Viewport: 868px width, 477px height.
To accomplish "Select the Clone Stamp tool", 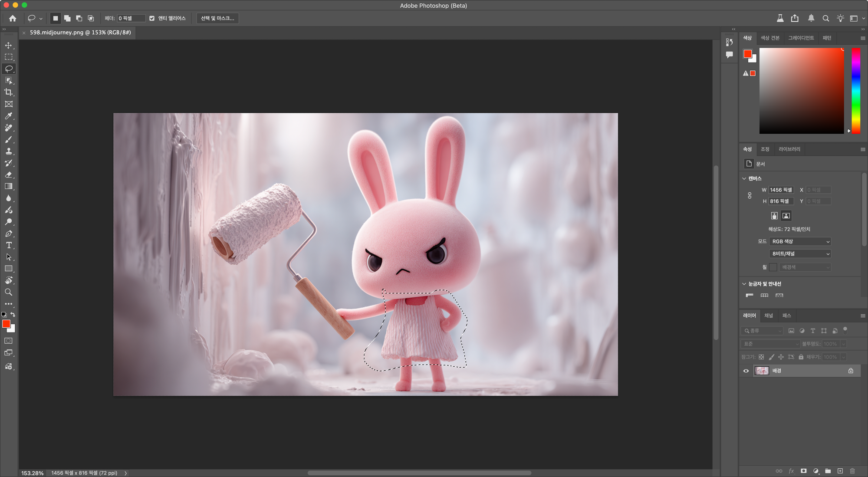I will click(9, 151).
